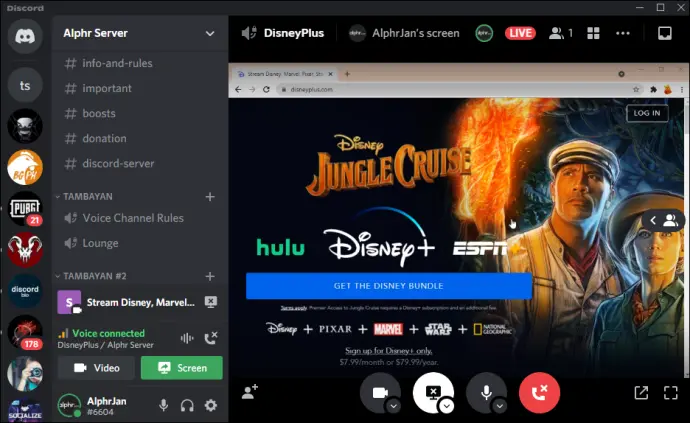
Task: Open the More options three-dots menu
Action: (x=624, y=33)
